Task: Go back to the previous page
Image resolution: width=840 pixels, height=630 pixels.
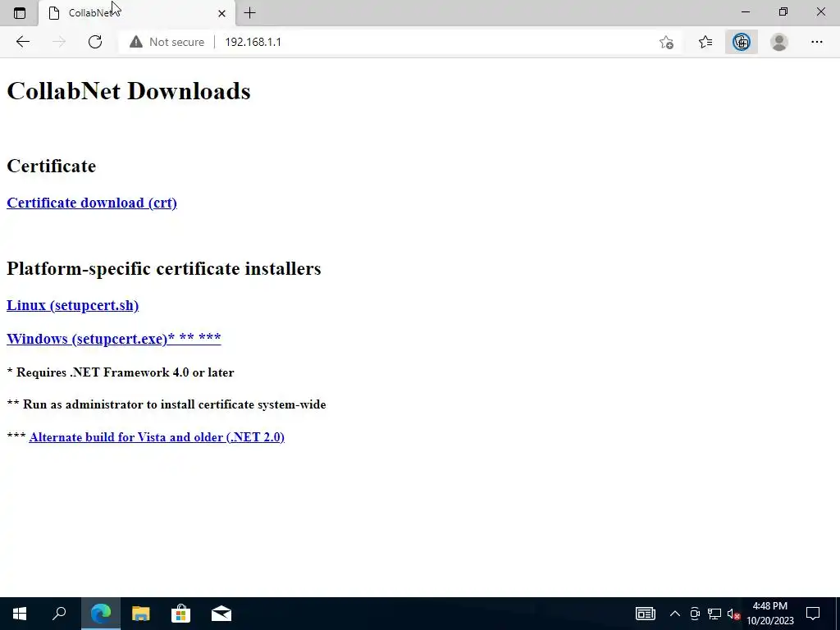Action: 22,42
